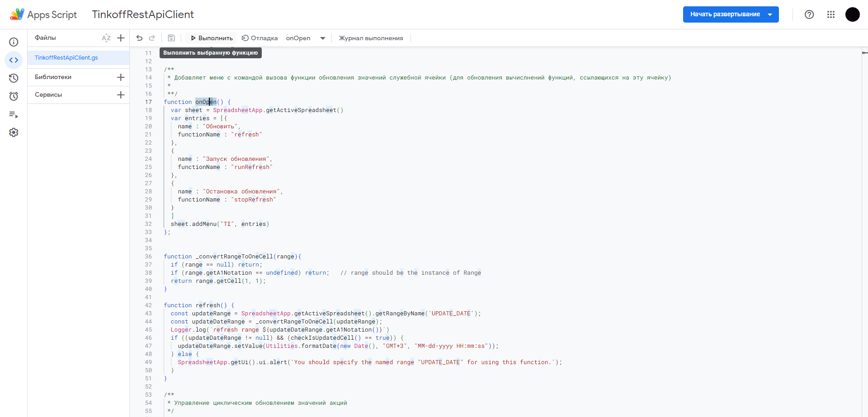Click the "refresh" string on line 21
The width and height of the screenshot is (868, 417).
point(246,135)
